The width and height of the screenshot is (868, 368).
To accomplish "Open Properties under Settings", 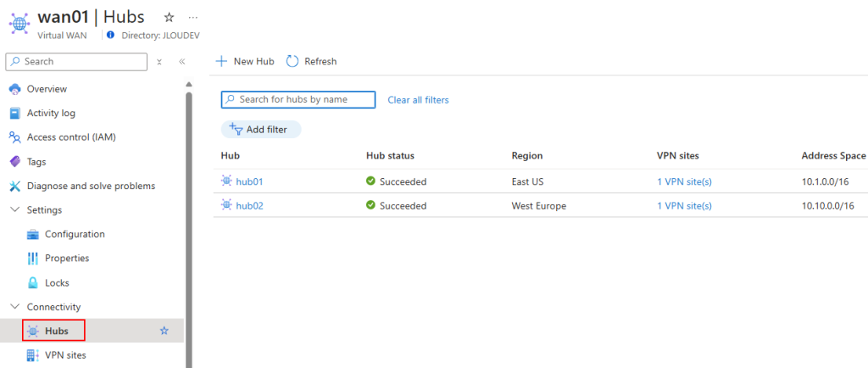I will (67, 259).
